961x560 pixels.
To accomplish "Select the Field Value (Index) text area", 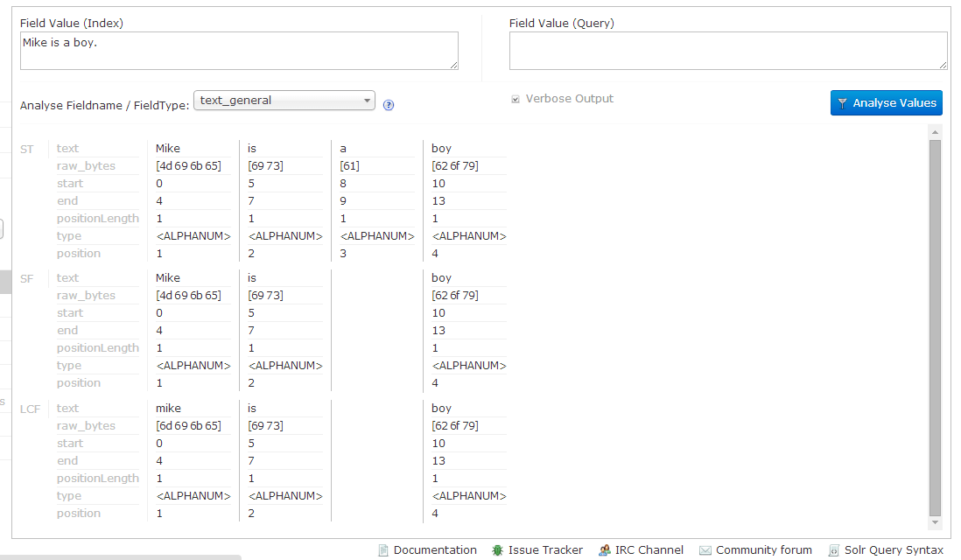I will coord(239,50).
